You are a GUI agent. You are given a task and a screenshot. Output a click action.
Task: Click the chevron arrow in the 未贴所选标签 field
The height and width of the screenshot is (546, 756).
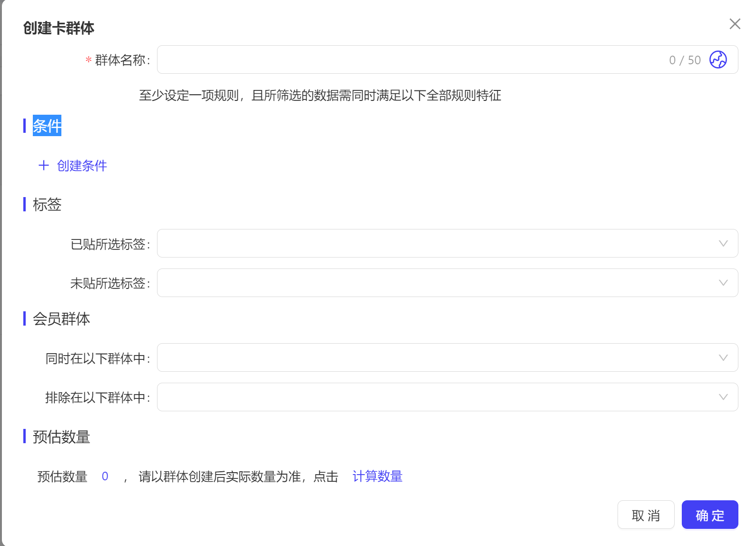pyautogui.click(x=723, y=283)
